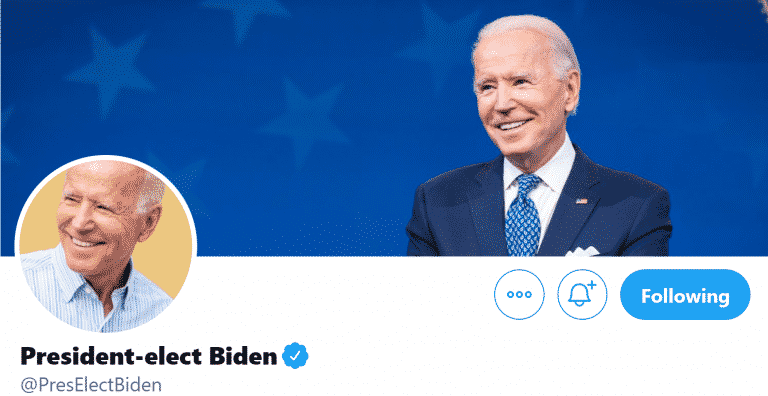
Task: Click the President-elect Biden display name
Action: 148,356
